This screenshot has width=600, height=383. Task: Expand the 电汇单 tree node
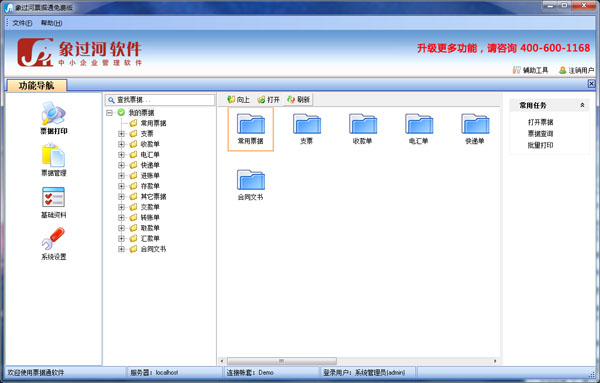coord(121,155)
